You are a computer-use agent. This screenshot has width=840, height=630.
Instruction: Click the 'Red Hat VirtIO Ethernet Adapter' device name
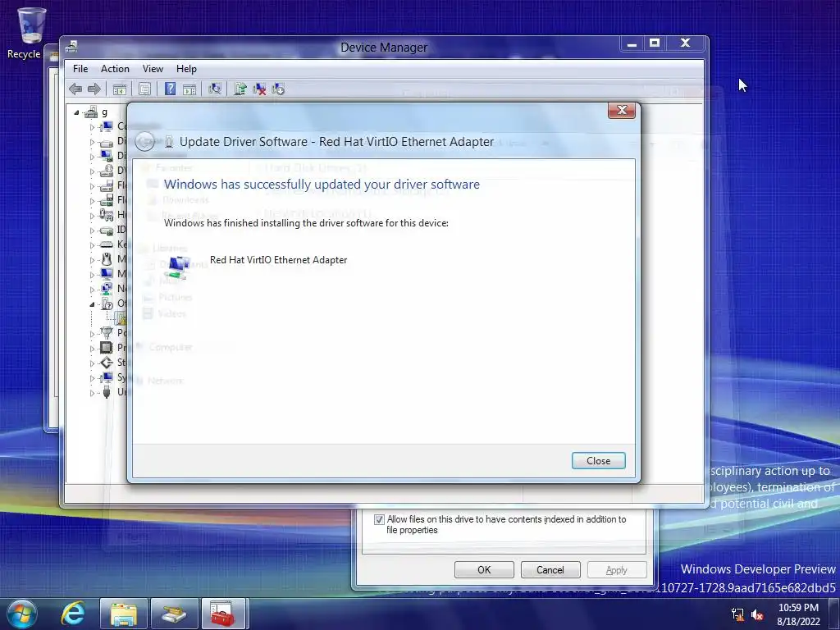279,260
